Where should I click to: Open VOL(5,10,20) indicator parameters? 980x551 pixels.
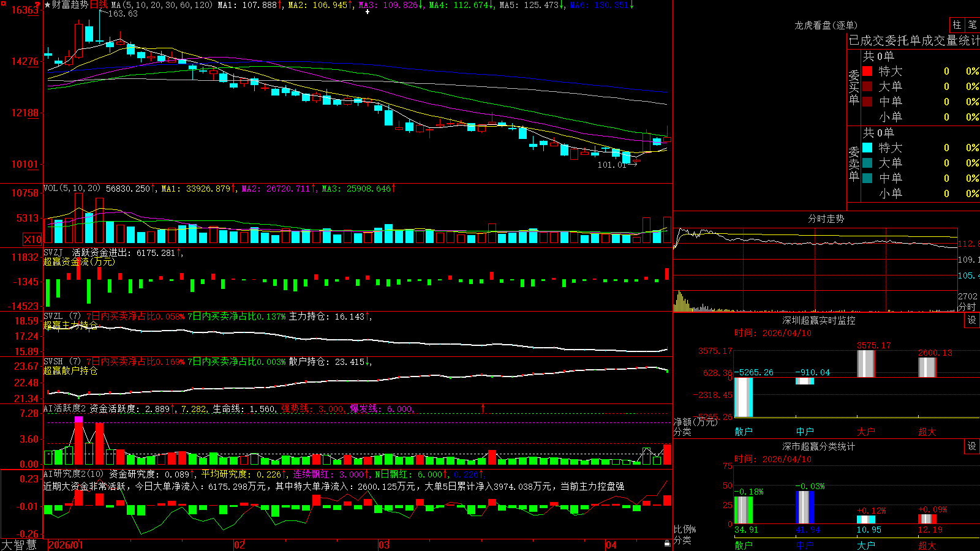pyautogui.click(x=72, y=189)
